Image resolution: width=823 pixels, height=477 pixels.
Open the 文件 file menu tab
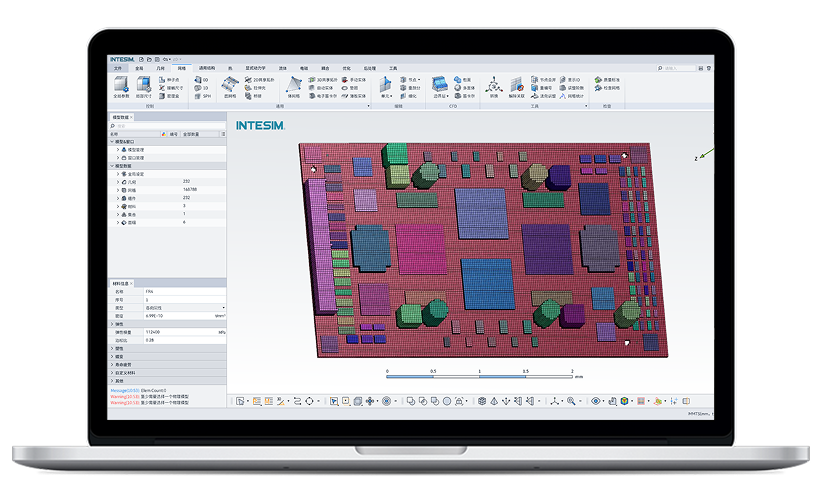point(117,68)
